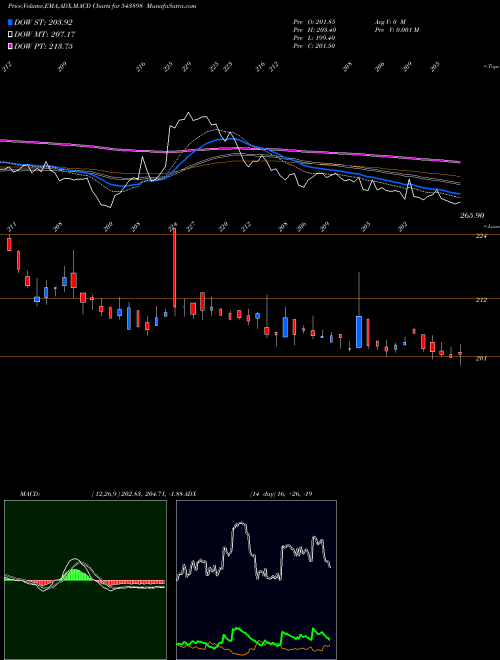Viewport: 500px width, 660px height.
Task: Open the dark blue ADX indicator panel
Action: pos(256,580)
